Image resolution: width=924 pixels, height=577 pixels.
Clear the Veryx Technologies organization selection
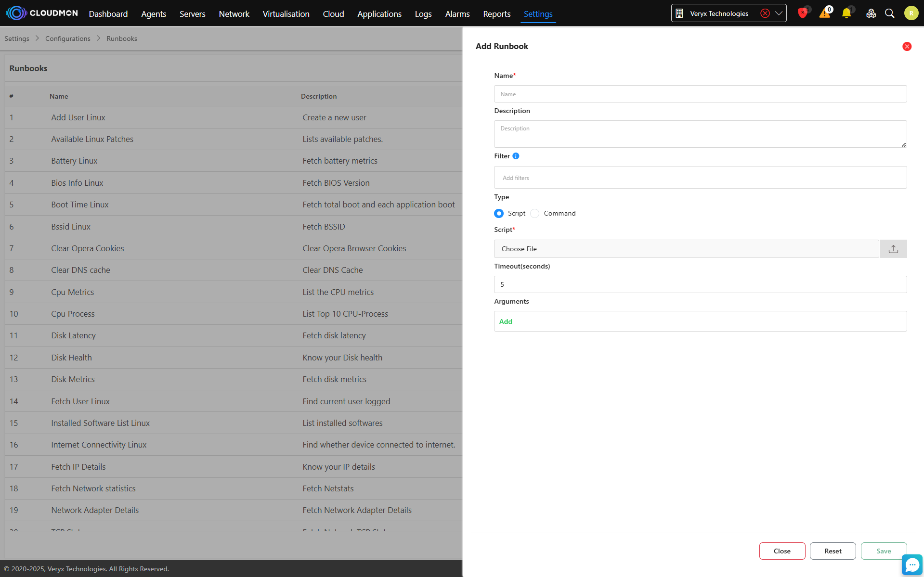pyautogui.click(x=765, y=13)
